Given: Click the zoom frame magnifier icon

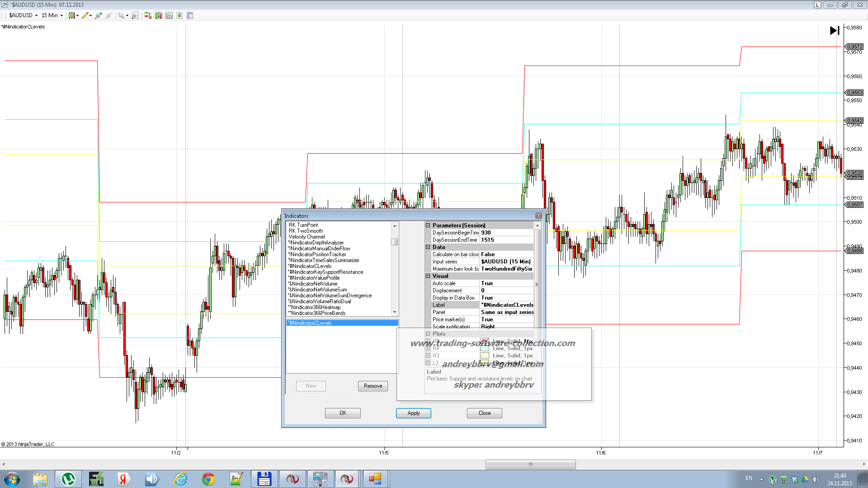Looking at the screenshot, I should click(x=135, y=15).
